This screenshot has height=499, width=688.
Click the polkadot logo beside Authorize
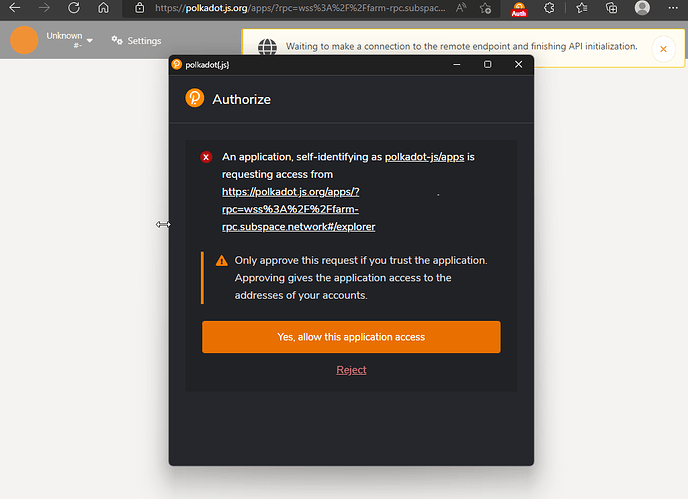point(195,98)
